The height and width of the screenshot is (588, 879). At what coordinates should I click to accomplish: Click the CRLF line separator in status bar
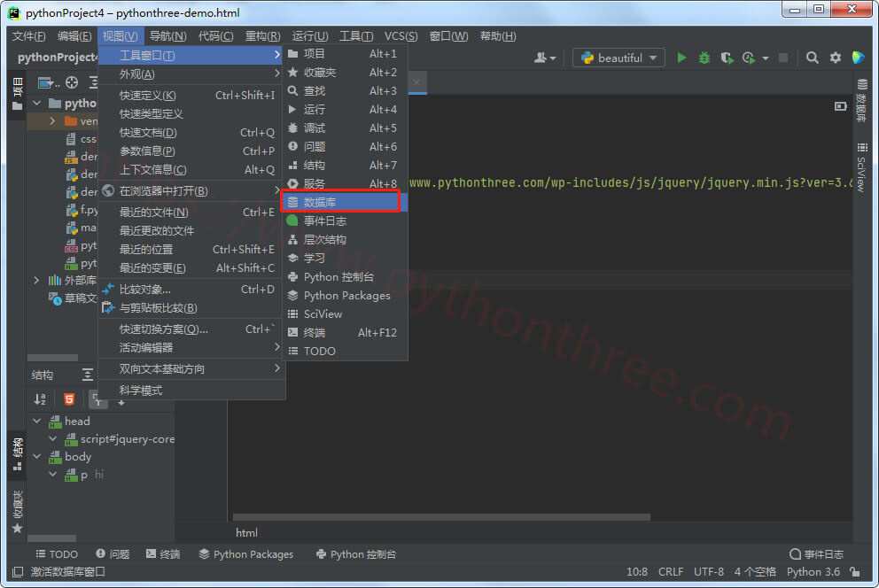coord(671,572)
